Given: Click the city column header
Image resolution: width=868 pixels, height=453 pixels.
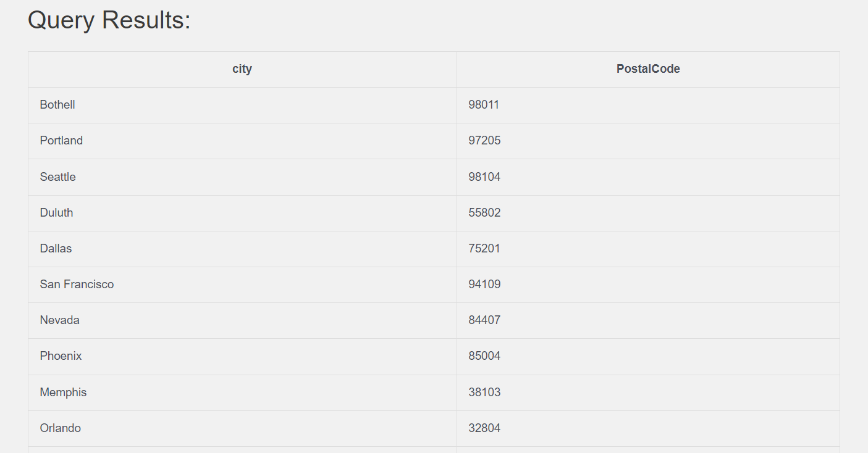Looking at the screenshot, I should click(x=242, y=69).
